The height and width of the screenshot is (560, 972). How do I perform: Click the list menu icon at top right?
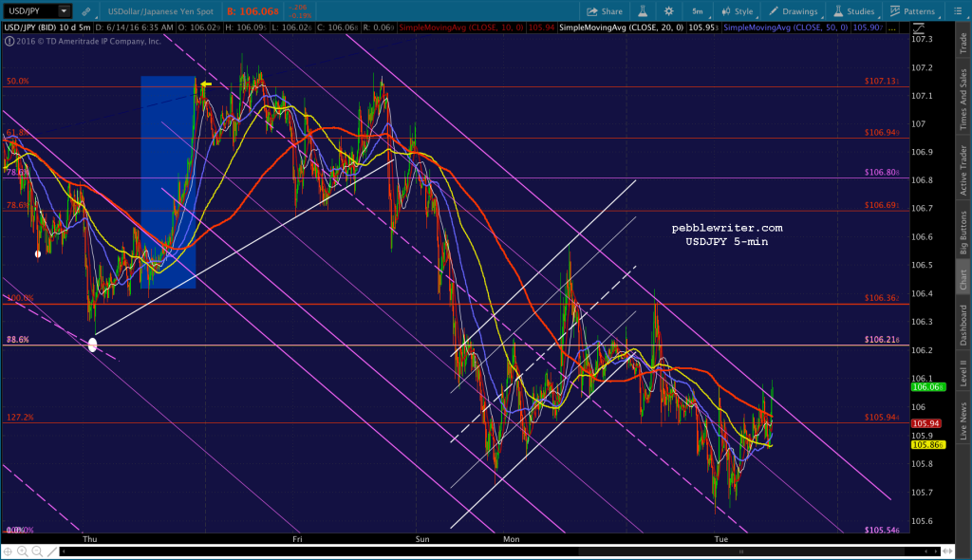[x=958, y=11]
